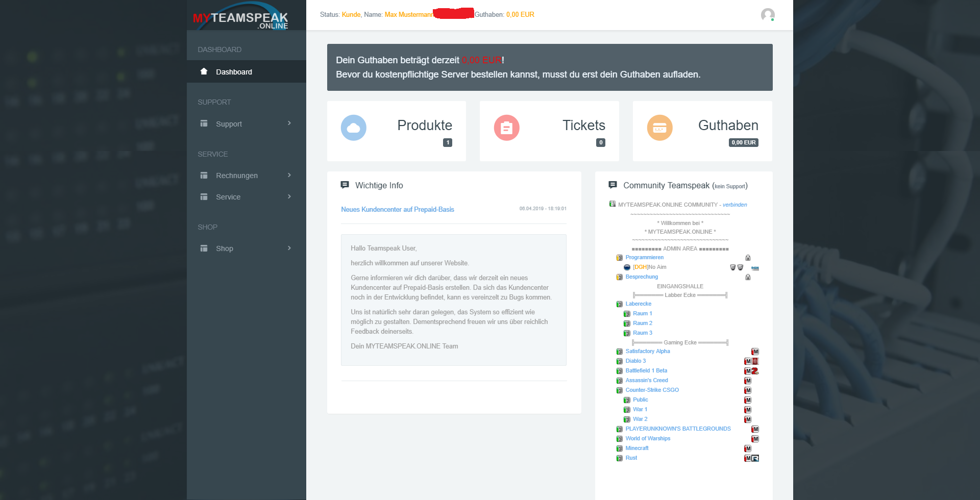
Task: Select Raum 2 in Laberecke
Action: (642, 323)
